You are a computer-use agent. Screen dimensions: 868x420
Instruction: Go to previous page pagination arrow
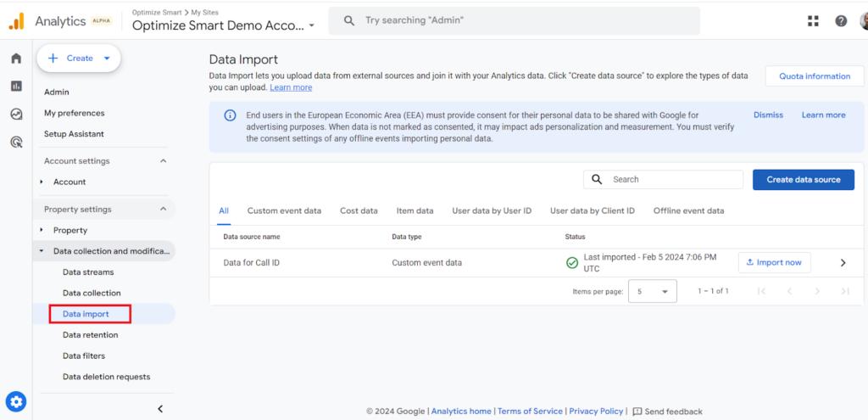789,291
